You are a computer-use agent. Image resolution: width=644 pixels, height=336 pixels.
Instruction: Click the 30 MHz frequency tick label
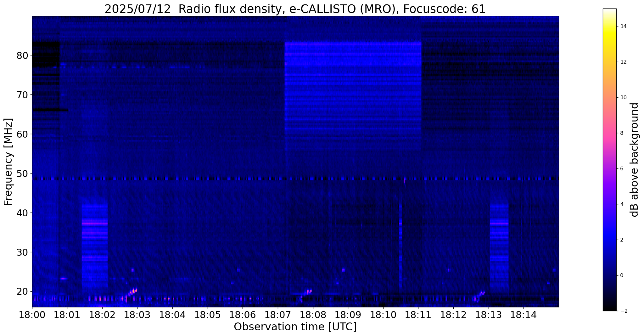point(22,252)
